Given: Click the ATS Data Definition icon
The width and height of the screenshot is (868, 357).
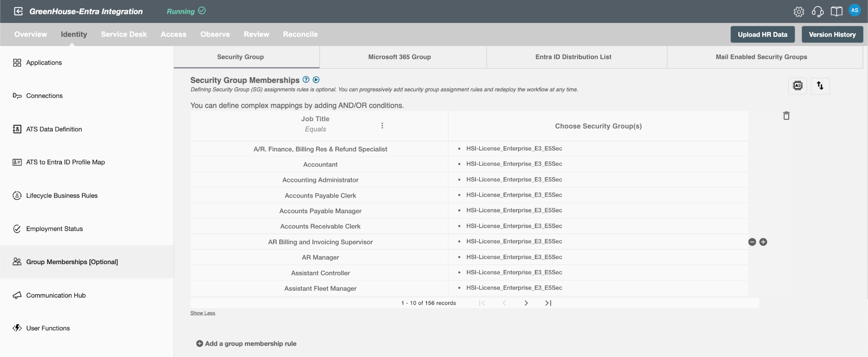Looking at the screenshot, I should coord(17,129).
